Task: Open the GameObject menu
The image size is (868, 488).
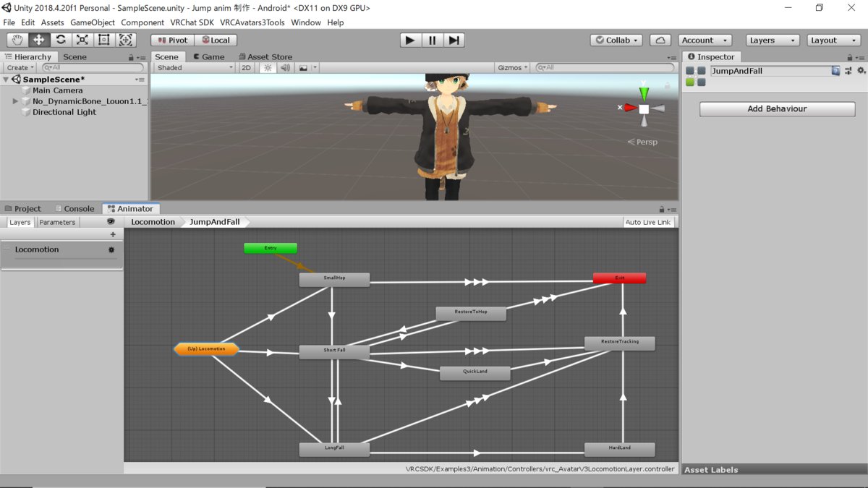Action: [x=93, y=22]
